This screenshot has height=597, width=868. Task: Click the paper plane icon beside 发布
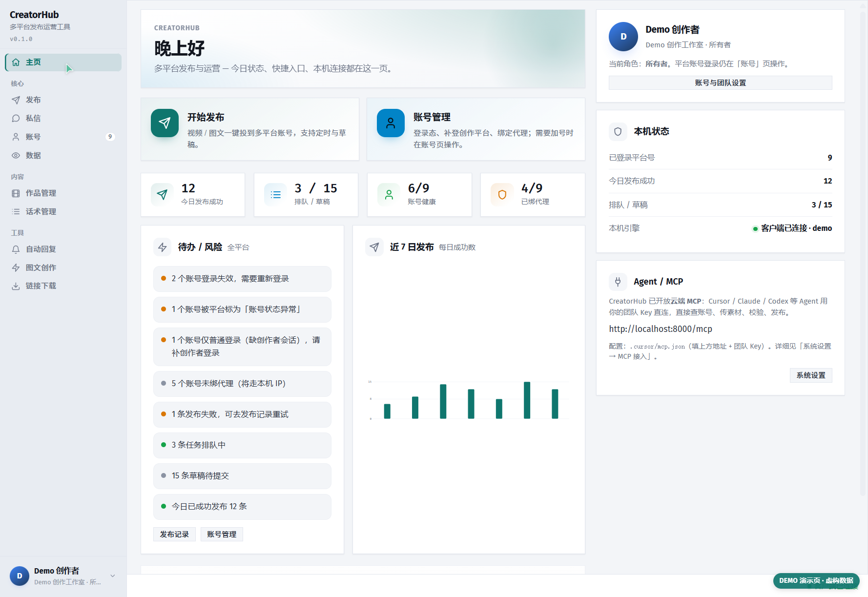click(x=16, y=100)
